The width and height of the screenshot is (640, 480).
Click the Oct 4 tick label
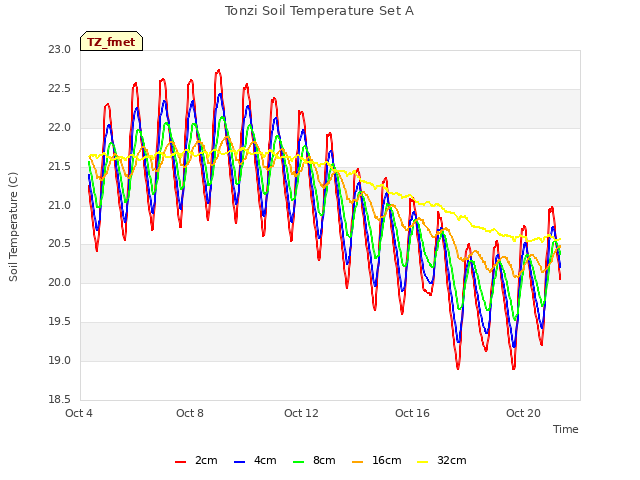tap(79, 413)
